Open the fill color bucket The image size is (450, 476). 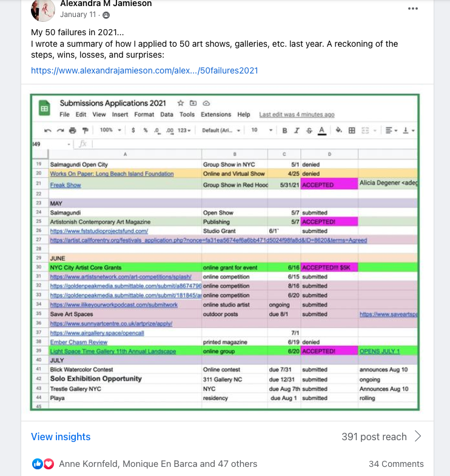(x=338, y=130)
